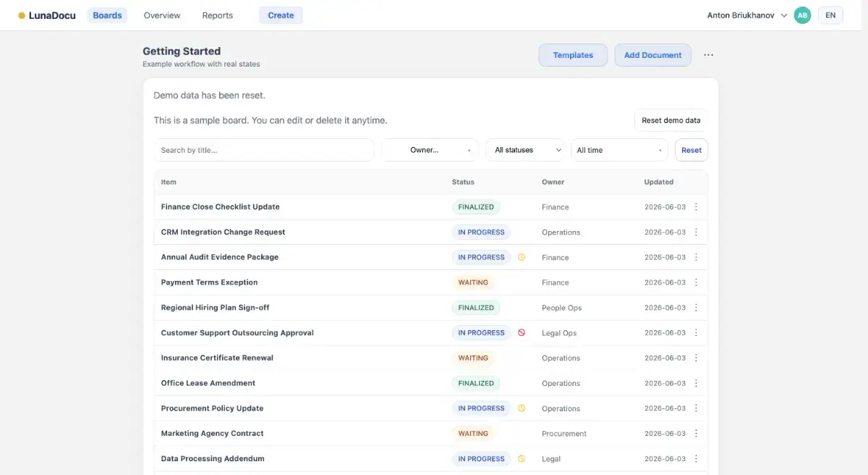Open the Reports tab
The height and width of the screenshot is (475, 868).
[x=218, y=15]
